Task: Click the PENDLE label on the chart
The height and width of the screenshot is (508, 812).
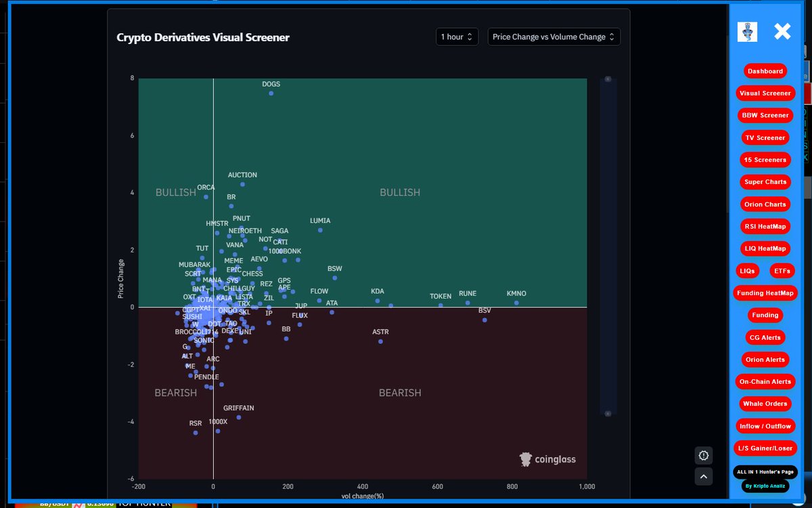Action: [x=206, y=377]
